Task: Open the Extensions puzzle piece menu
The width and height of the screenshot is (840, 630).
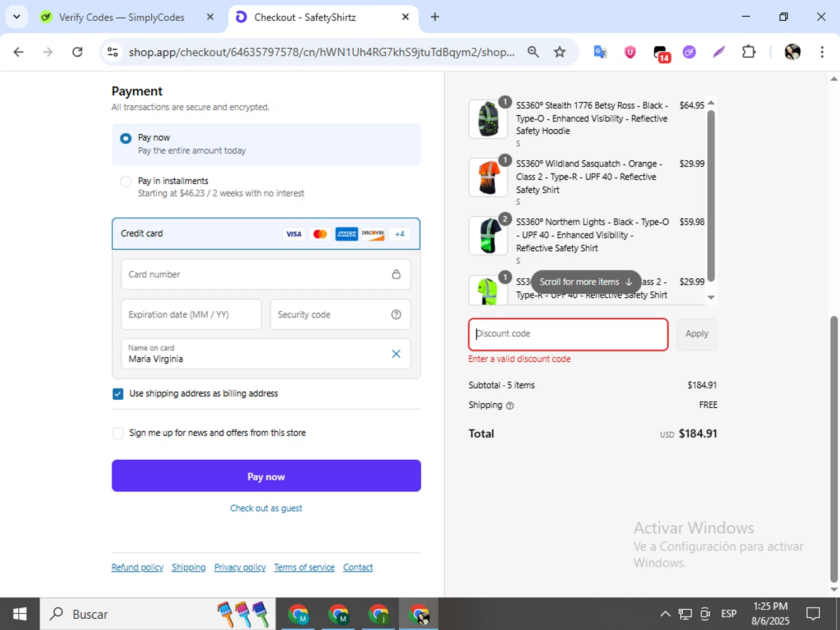Action: 749,52
